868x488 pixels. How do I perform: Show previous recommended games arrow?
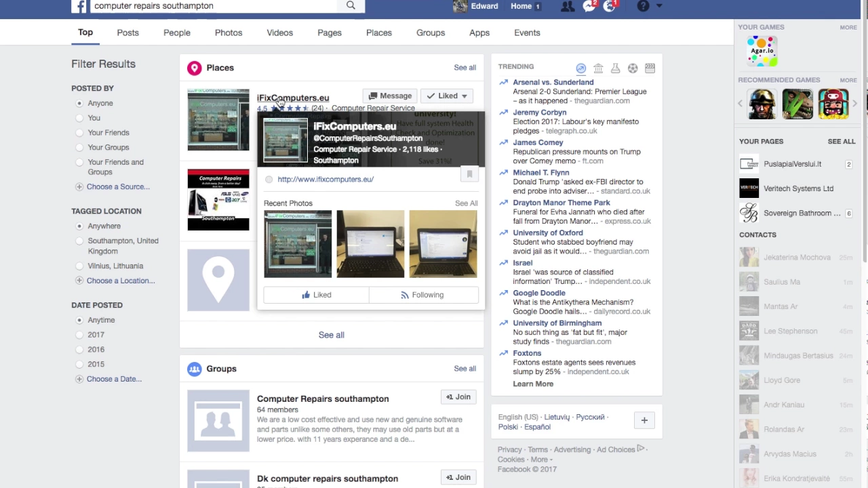[x=741, y=104]
